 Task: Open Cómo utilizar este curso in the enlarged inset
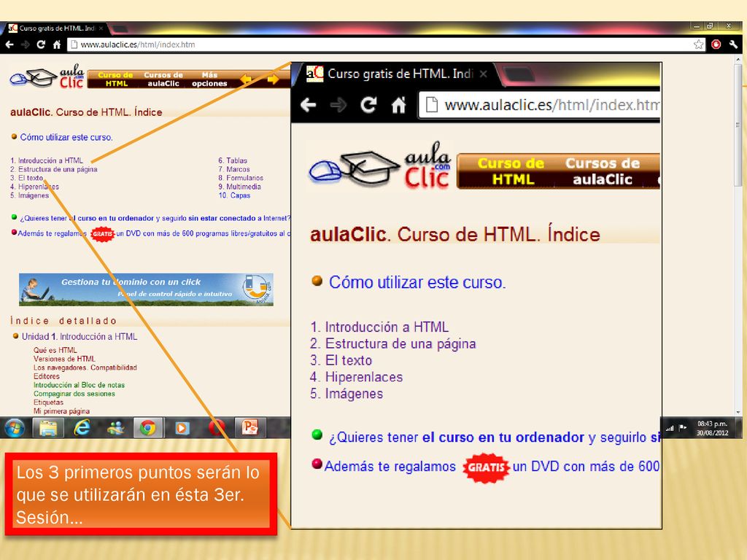tap(417, 282)
